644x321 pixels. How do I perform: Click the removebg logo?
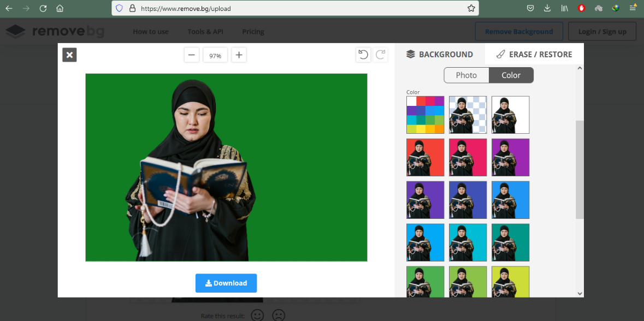[55, 32]
